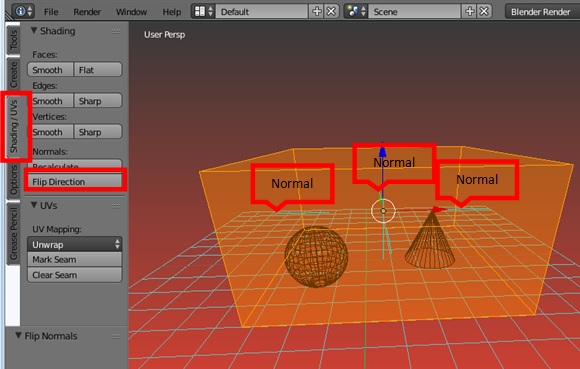
Task: Mark Vertices as Sharp
Action: pos(98,132)
